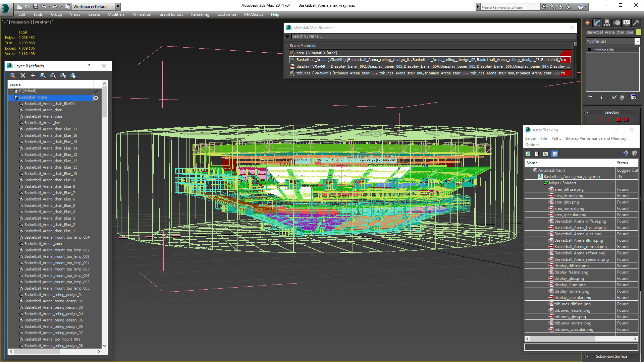Open the Modify tab in command panel
644x362 pixels.
[597, 23]
